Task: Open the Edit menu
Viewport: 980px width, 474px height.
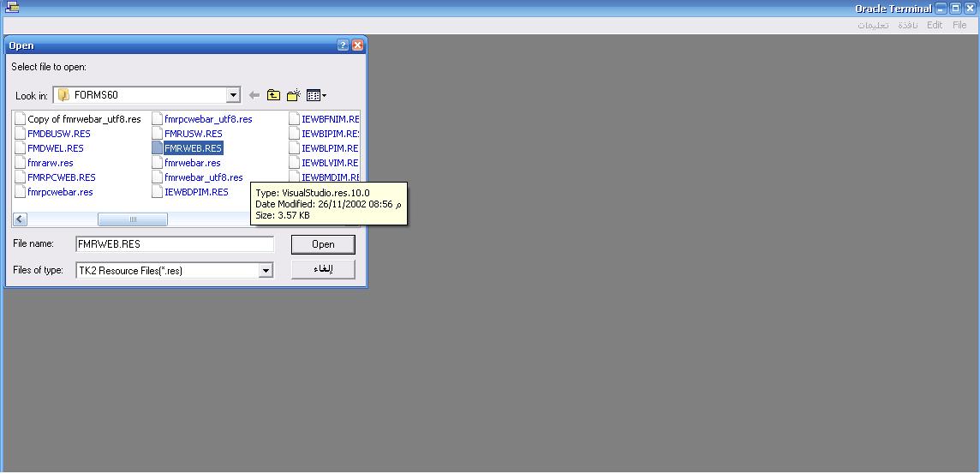Action: [935, 25]
